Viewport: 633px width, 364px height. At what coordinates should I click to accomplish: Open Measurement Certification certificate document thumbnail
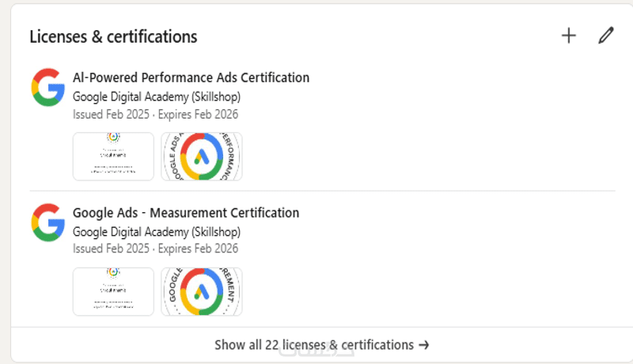113,291
